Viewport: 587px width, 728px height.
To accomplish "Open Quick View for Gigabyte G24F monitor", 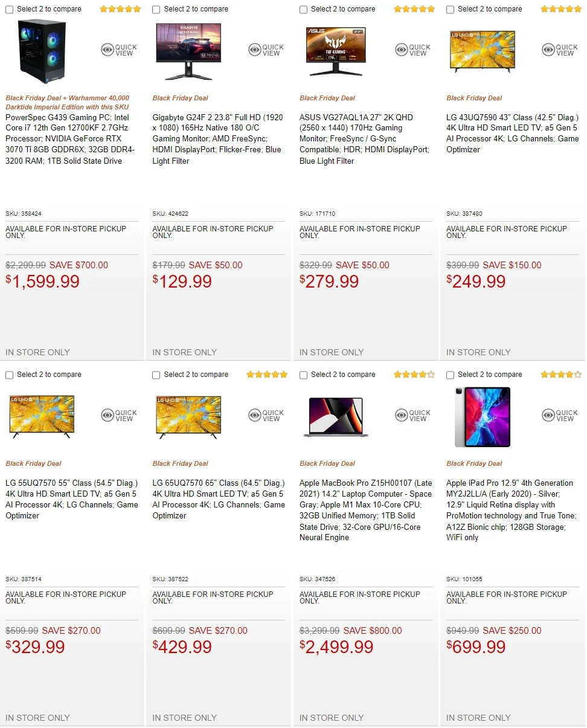I will [x=266, y=50].
